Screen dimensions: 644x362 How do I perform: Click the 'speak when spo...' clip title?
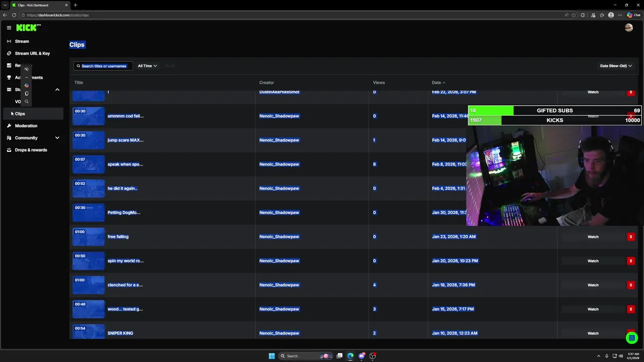pos(125,164)
